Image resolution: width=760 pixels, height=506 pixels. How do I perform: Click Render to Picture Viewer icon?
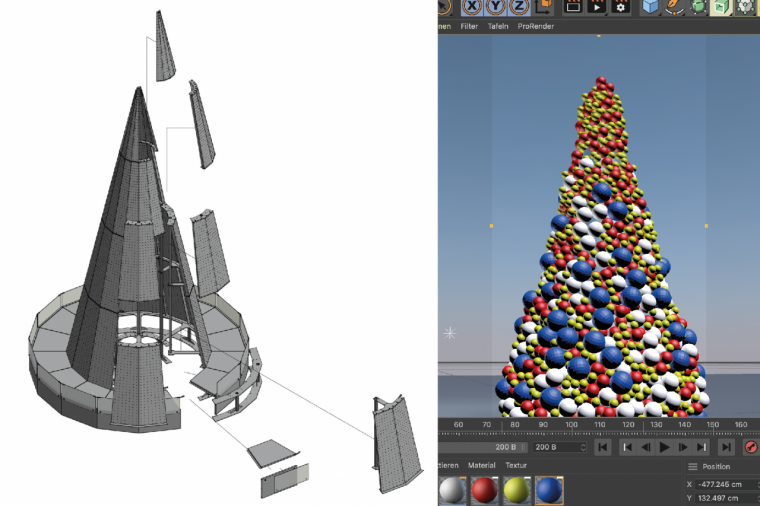point(597,6)
